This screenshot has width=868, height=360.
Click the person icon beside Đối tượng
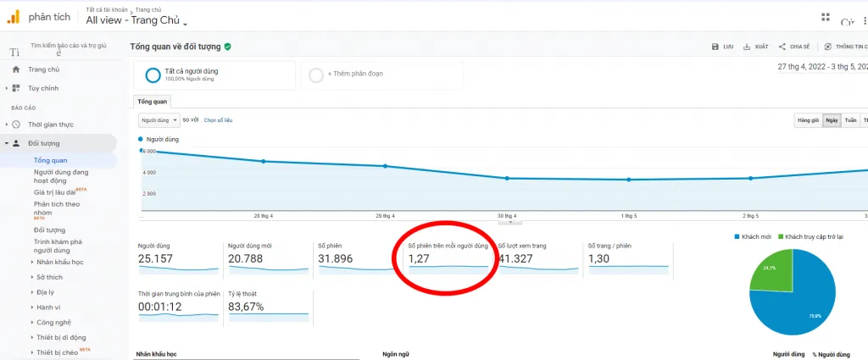coord(16,143)
